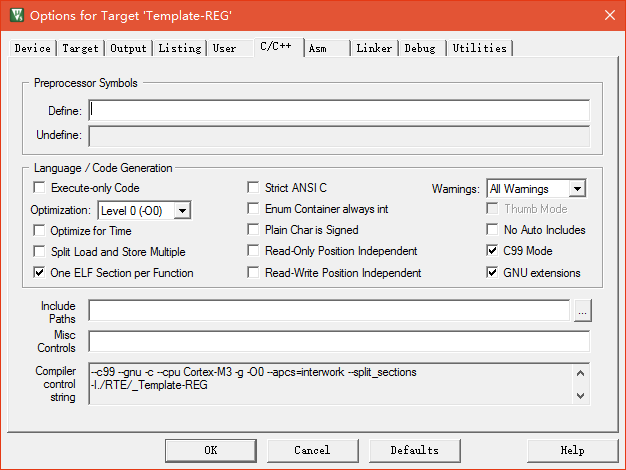Select the Utilities tab

[479, 48]
